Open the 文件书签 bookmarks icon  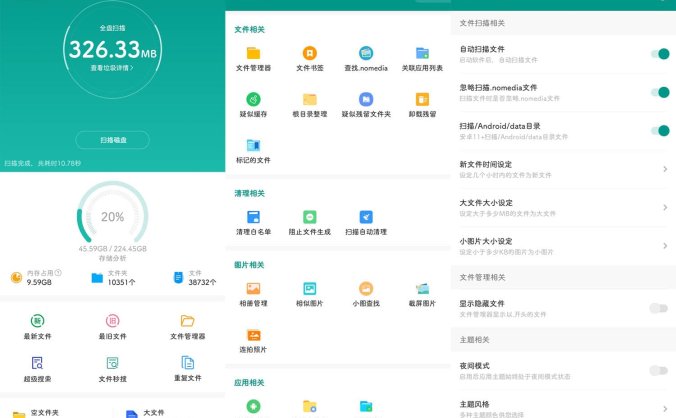310,53
